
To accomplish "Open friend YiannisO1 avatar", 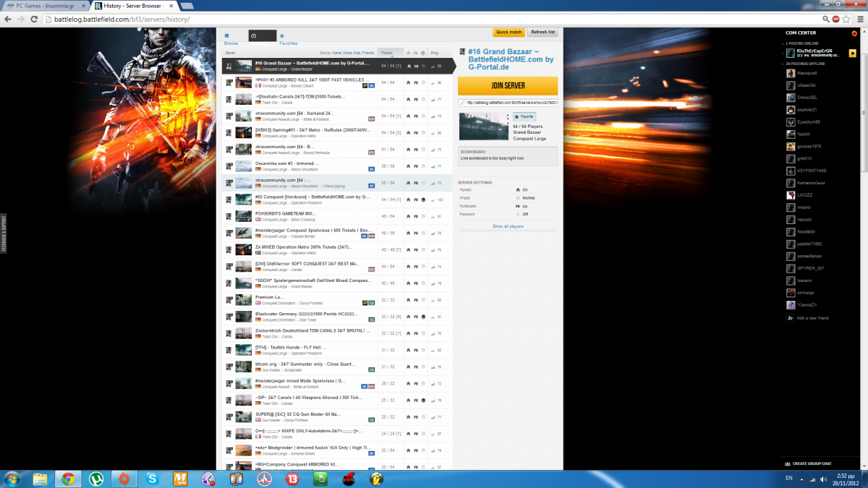I will (x=791, y=305).
